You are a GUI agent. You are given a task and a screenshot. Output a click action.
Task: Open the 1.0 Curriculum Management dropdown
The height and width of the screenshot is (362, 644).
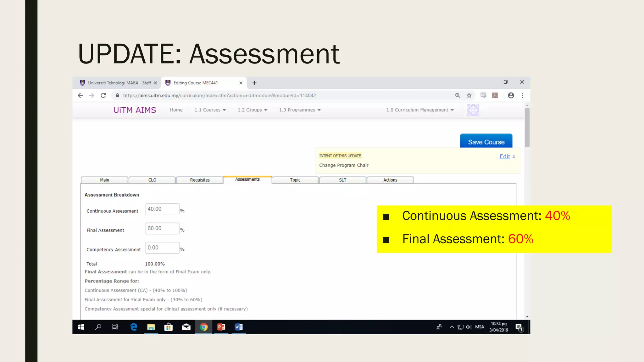pyautogui.click(x=420, y=110)
